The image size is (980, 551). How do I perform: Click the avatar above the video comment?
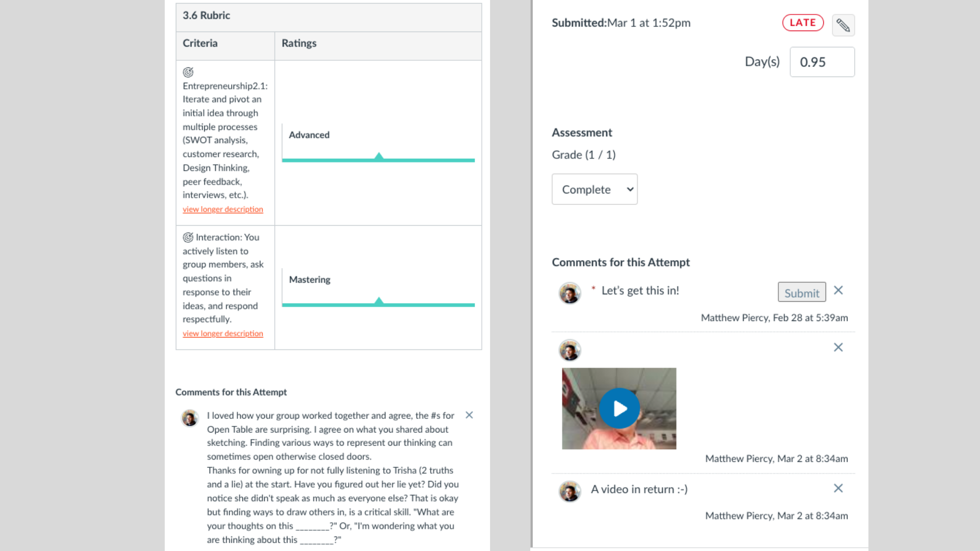[570, 350]
